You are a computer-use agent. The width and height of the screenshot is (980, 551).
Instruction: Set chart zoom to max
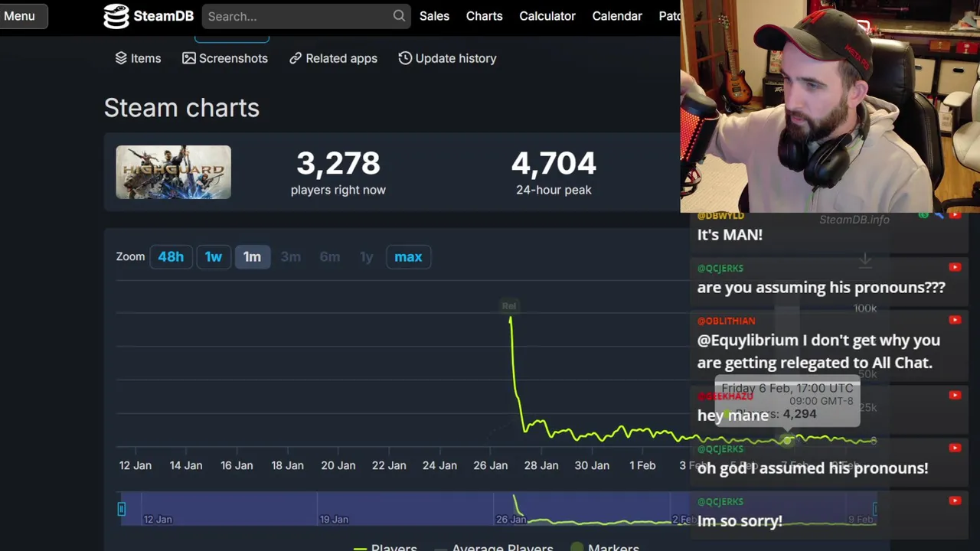click(x=408, y=257)
